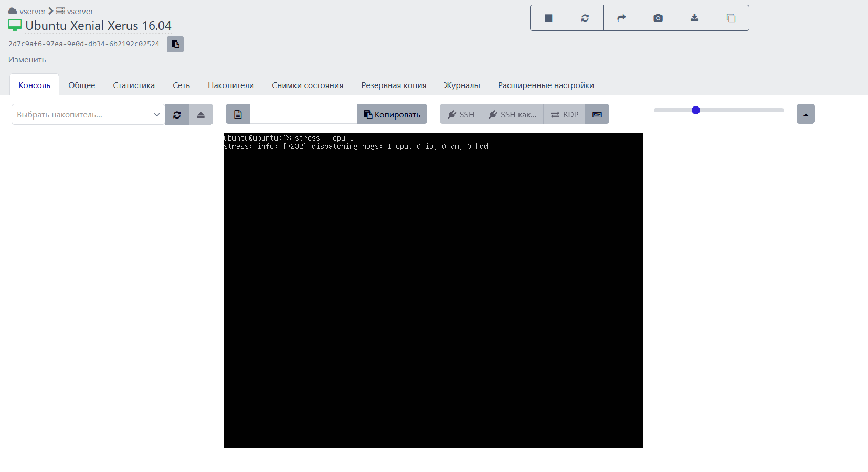Switch to the Сеть tab
The width and height of the screenshot is (868, 472).
pyautogui.click(x=182, y=85)
